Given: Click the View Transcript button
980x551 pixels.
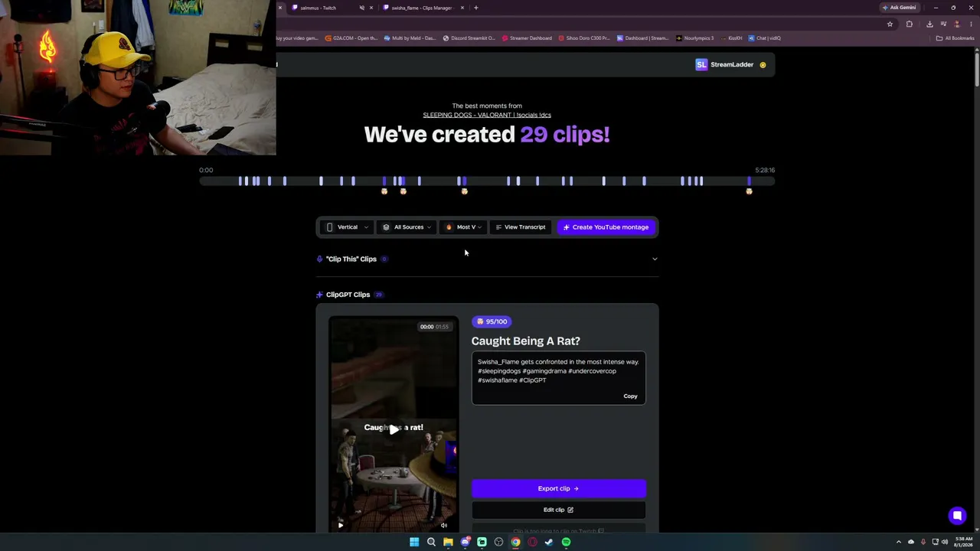Looking at the screenshot, I should (x=520, y=227).
